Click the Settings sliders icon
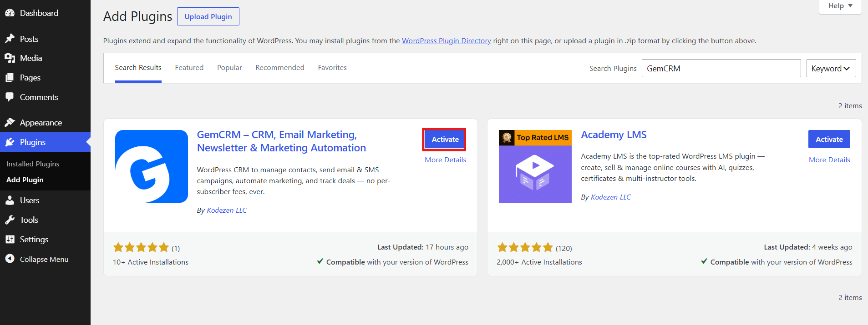The width and height of the screenshot is (868, 325). tap(10, 240)
